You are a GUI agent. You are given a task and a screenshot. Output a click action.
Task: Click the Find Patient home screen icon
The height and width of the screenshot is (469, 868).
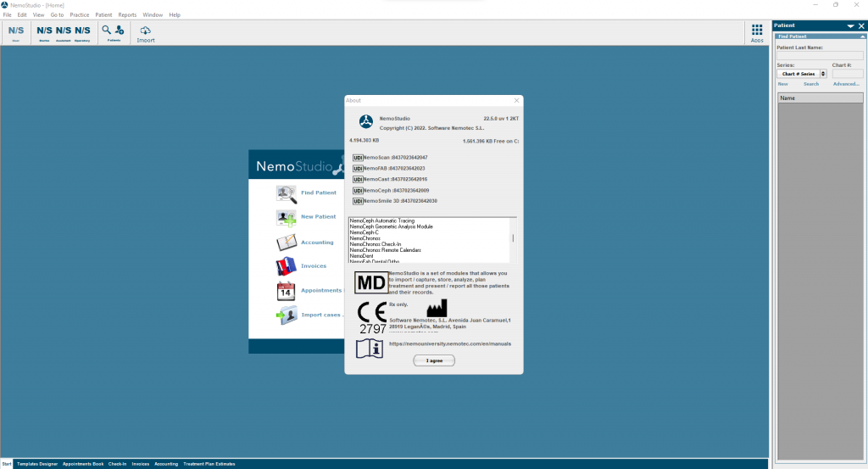pyautogui.click(x=287, y=193)
